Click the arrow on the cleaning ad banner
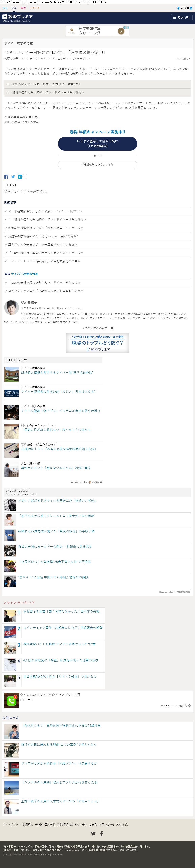 (x=121, y=31)
